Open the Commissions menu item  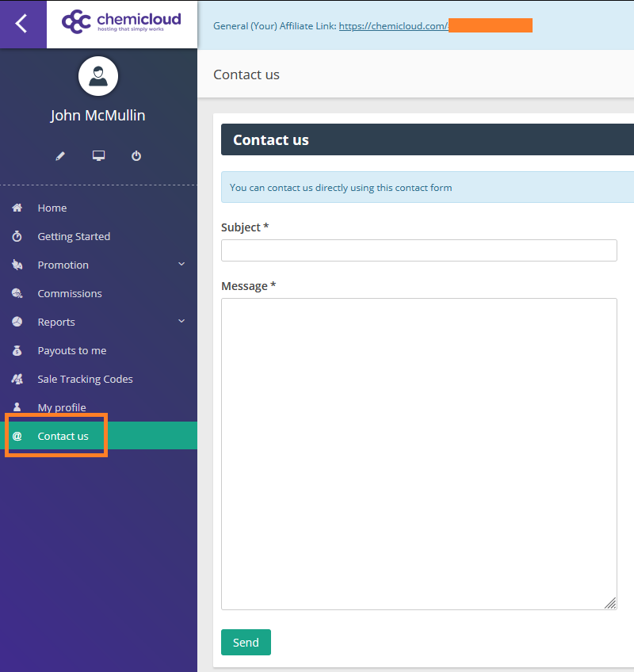[70, 293]
